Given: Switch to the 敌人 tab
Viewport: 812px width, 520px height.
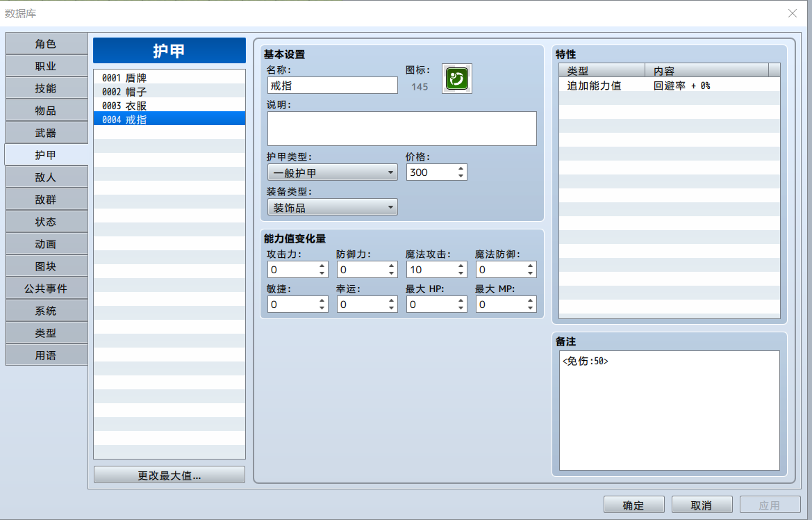Looking at the screenshot, I should [x=46, y=177].
